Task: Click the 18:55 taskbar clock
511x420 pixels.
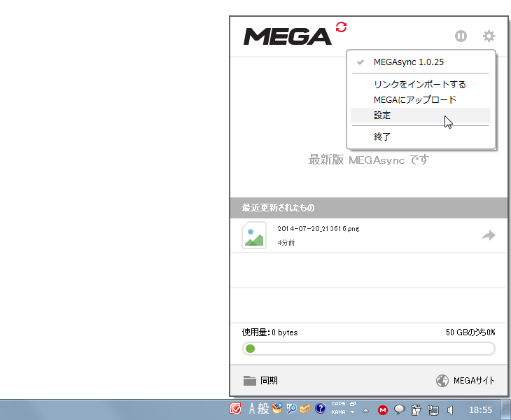Action: 480,410
